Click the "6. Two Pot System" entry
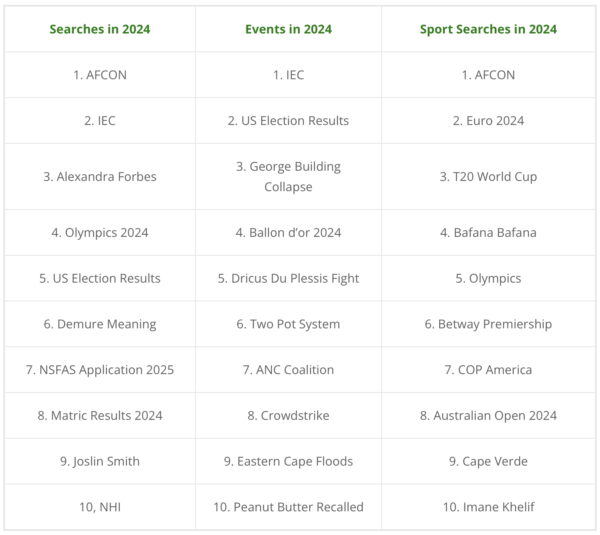 pyautogui.click(x=288, y=324)
